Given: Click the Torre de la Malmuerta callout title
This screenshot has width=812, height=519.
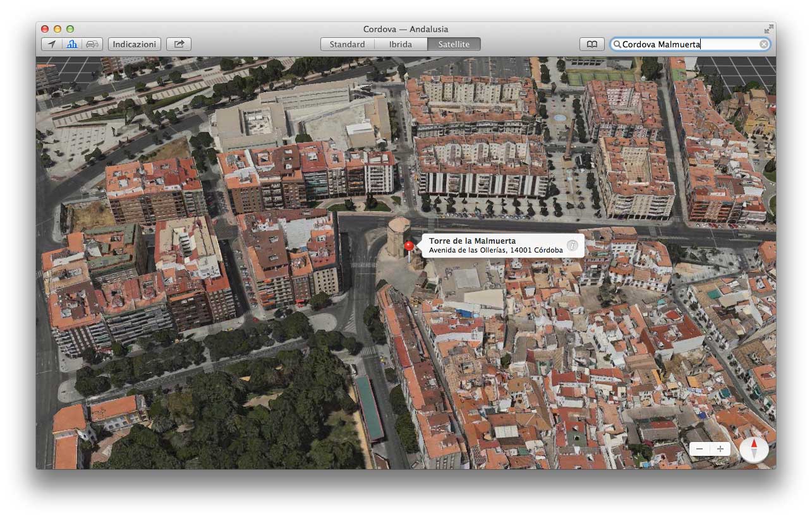Looking at the screenshot, I should tap(472, 241).
